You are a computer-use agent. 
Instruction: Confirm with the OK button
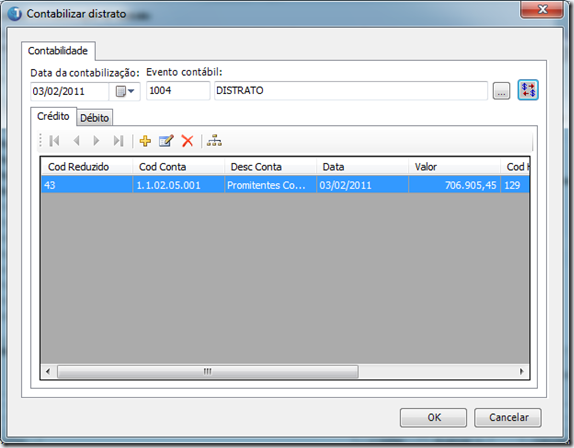433,418
